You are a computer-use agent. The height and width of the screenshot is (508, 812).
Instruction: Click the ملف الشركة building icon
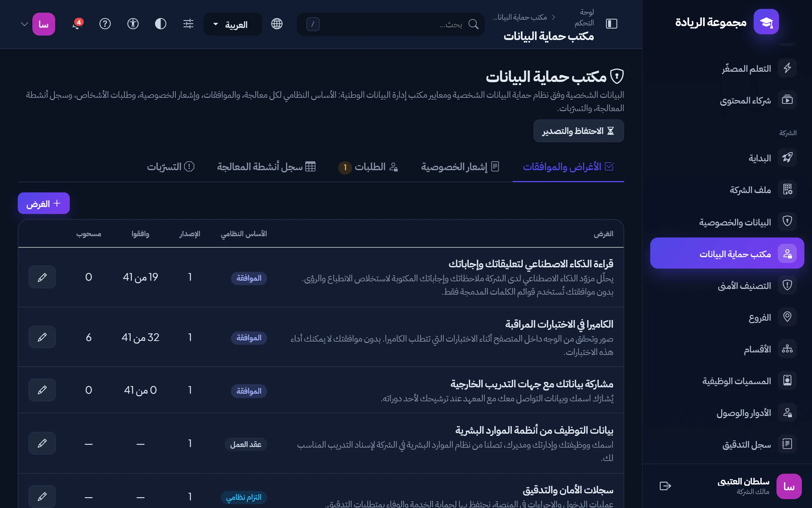click(x=787, y=190)
